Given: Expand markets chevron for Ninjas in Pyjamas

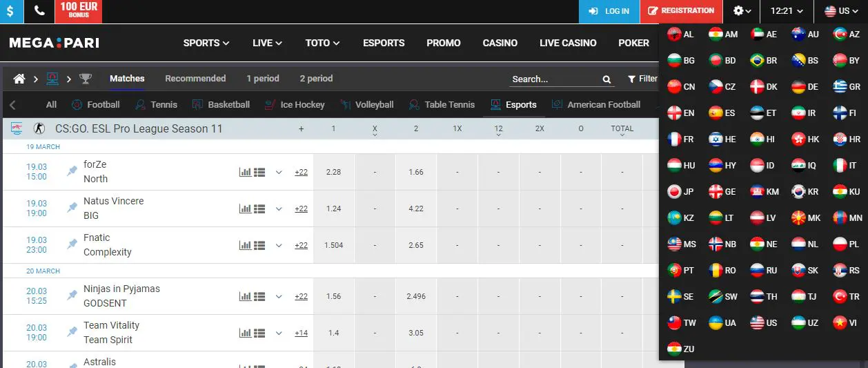Looking at the screenshot, I should pos(279,296).
